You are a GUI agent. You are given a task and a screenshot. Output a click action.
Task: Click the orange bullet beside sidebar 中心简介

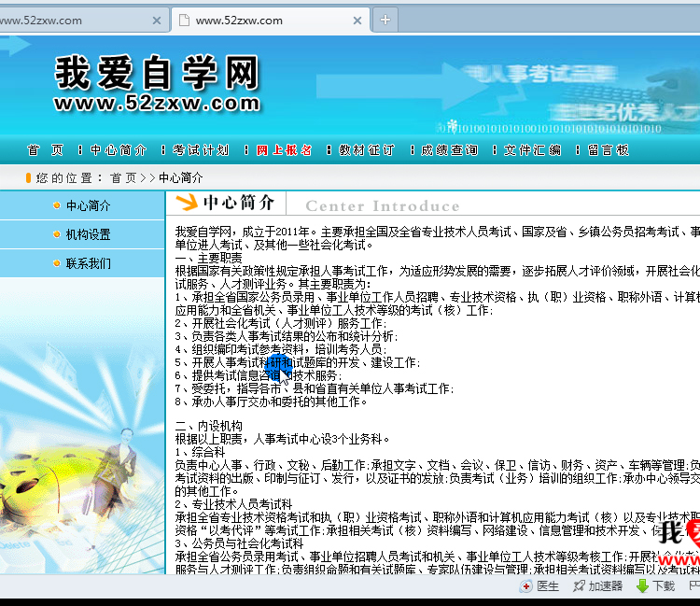pos(57,205)
